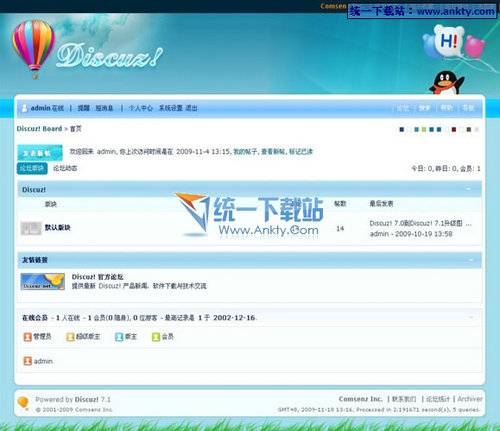The image size is (500, 431).
Task: Click 退出 to log out
Action: (x=192, y=108)
